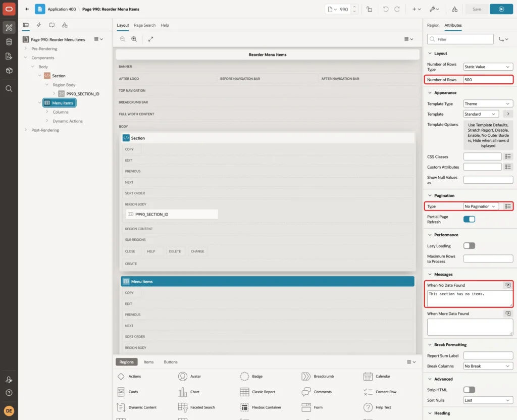Click the Filter attributes search field

coord(460,39)
